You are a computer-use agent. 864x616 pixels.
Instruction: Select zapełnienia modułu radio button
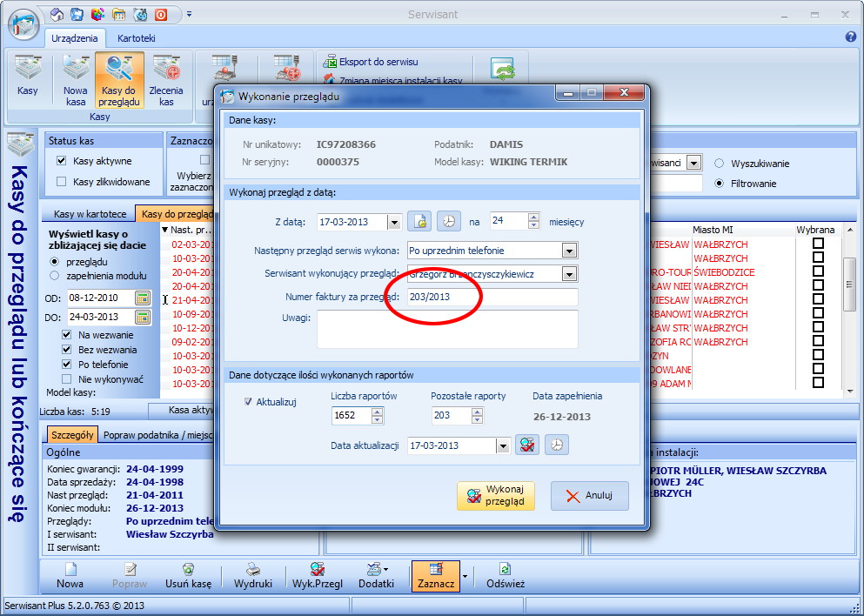(54, 276)
